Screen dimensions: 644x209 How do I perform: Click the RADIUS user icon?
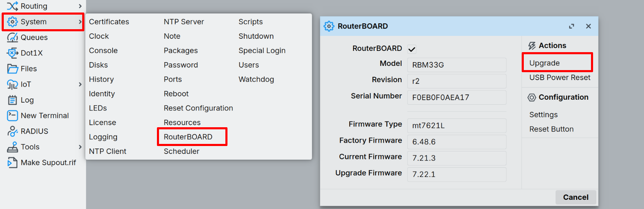coord(13,131)
